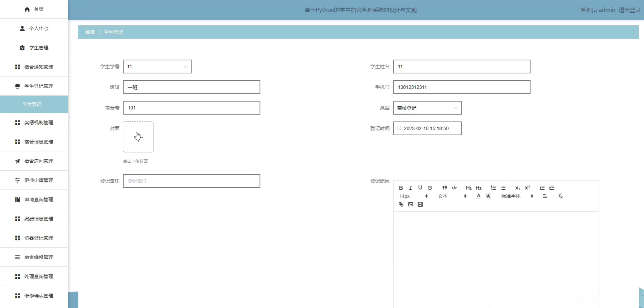Image resolution: width=644 pixels, height=308 pixels.
Task: Clear text formatting with the Tx icon
Action: point(560,196)
